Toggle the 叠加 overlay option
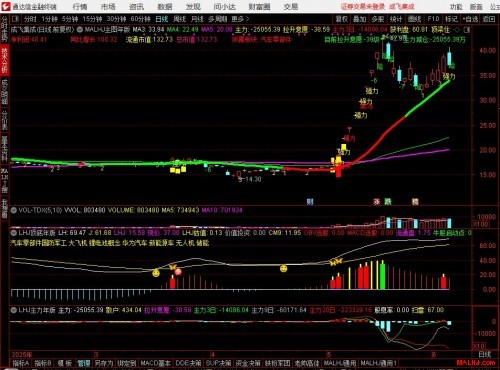Image resolution: width=500 pixels, height=370 pixels. click(x=360, y=19)
